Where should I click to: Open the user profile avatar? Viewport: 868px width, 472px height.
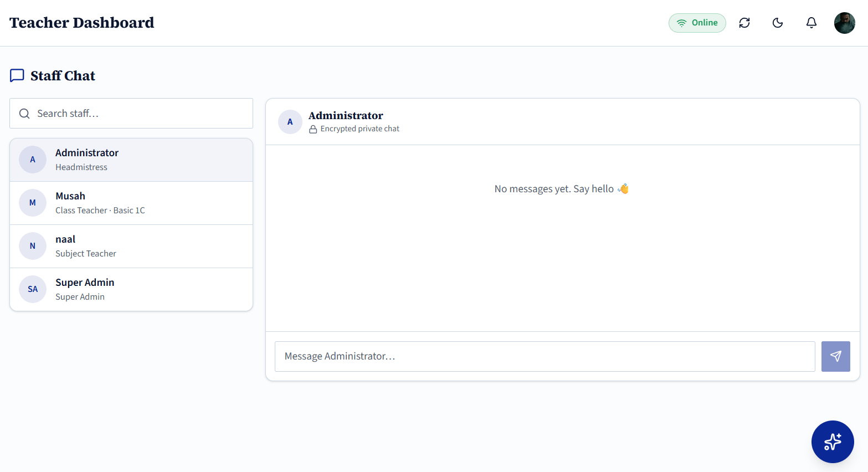point(845,23)
